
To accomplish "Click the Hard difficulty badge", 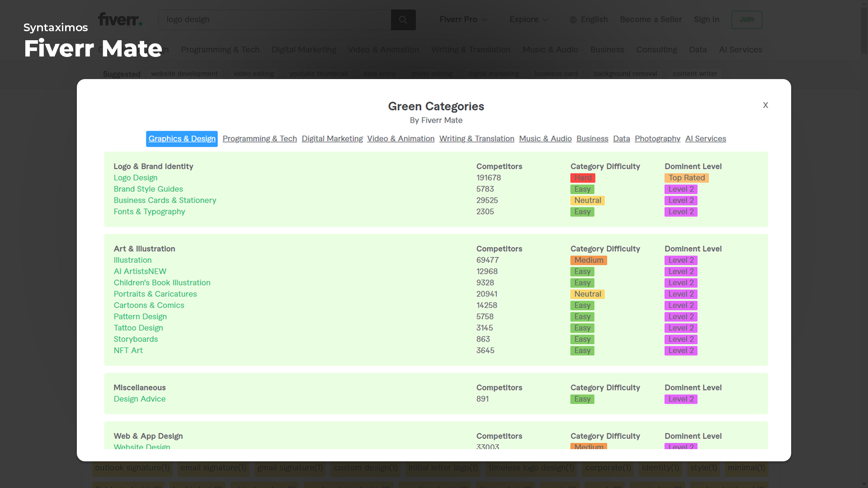I will click(x=582, y=178).
